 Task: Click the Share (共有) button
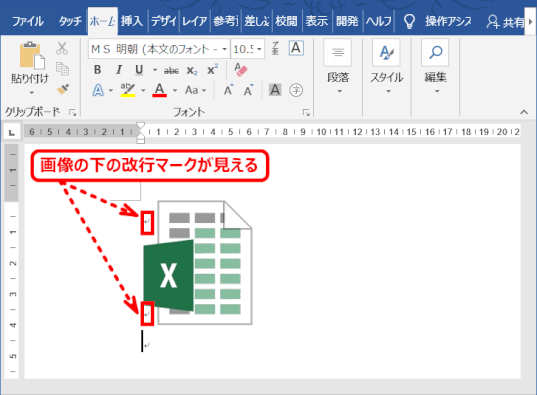tap(505, 22)
